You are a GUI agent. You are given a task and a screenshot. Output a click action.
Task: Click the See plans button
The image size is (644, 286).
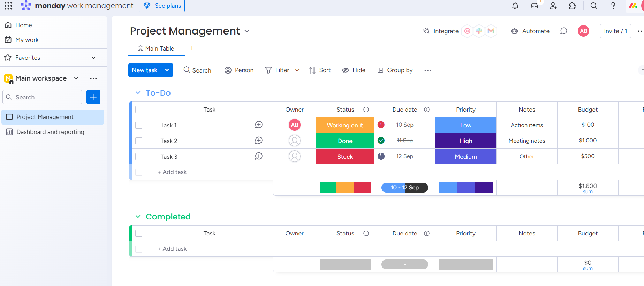[x=162, y=6]
